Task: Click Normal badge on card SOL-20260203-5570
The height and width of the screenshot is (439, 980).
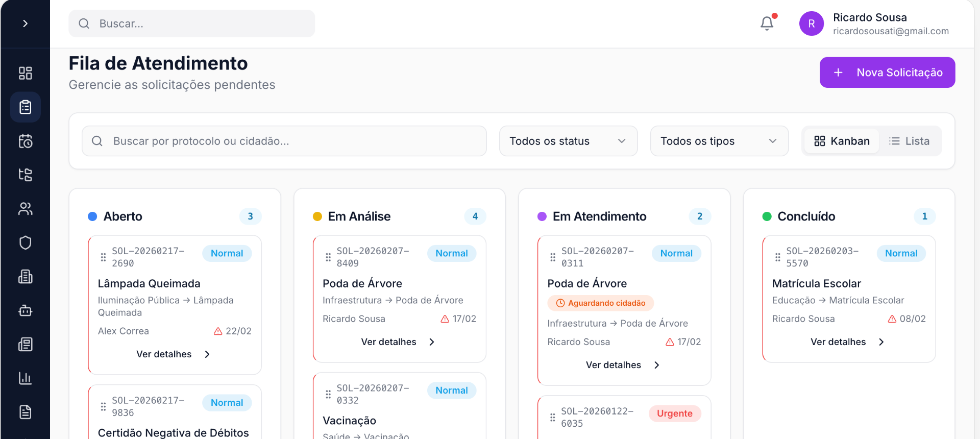Action: coord(901,253)
